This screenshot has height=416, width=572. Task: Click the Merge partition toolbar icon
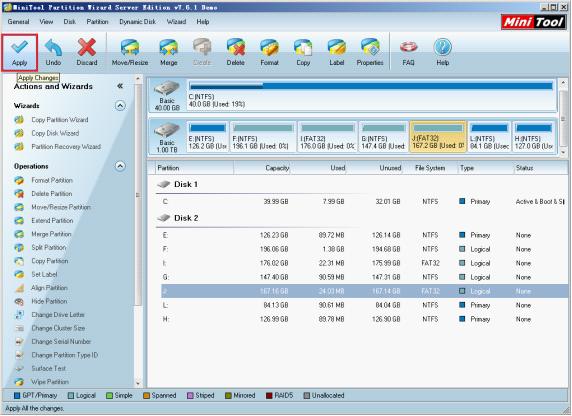click(169, 47)
